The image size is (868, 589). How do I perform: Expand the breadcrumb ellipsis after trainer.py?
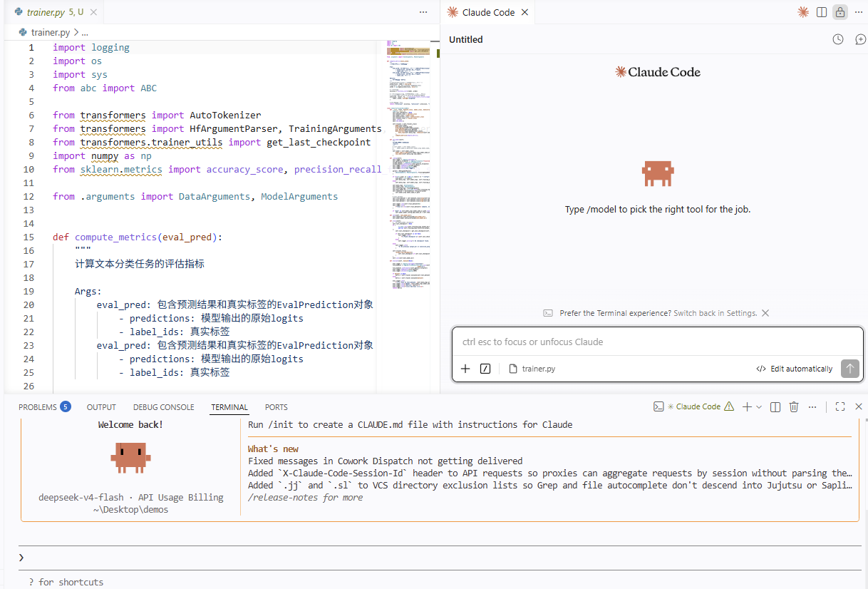coord(85,32)
